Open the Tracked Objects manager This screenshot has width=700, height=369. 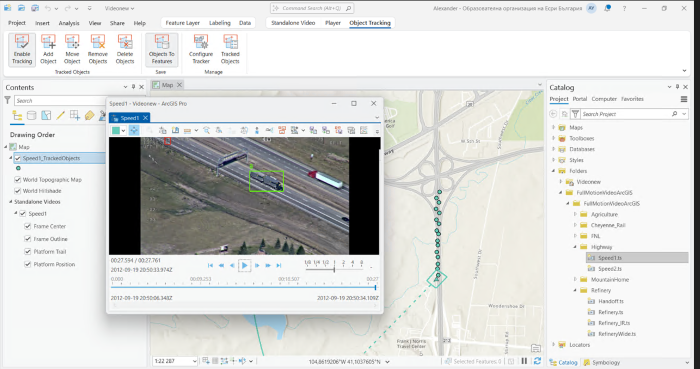coord(230,50)
